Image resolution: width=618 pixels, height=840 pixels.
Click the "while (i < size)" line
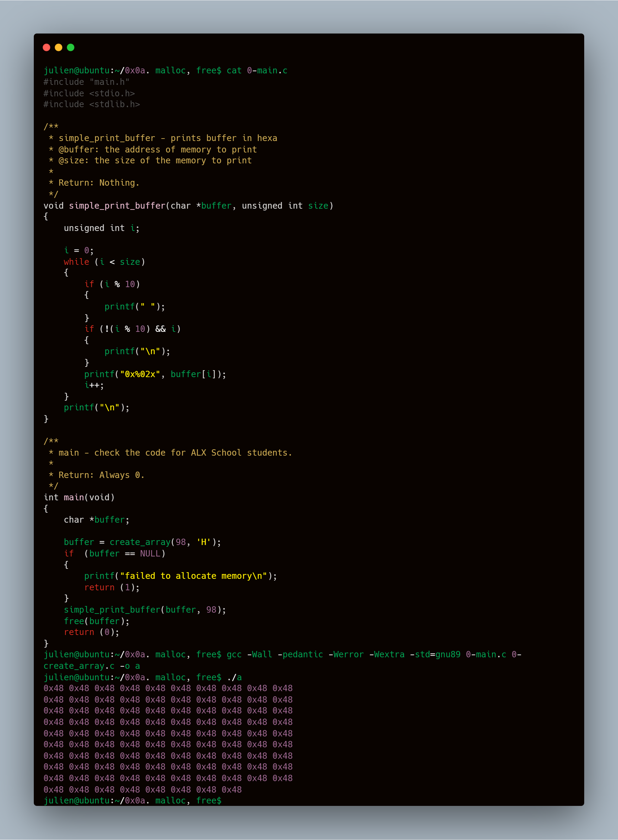click(104, 262)
